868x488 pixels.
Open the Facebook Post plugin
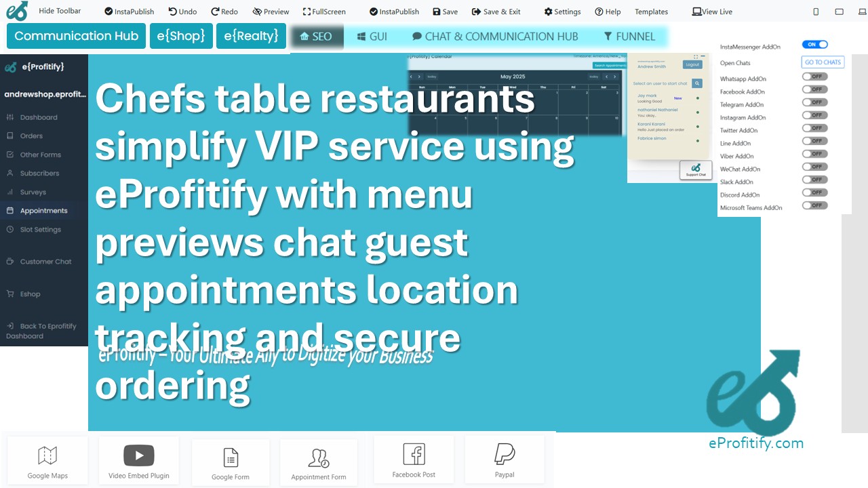pyautogui.click(x=414, y=455)
